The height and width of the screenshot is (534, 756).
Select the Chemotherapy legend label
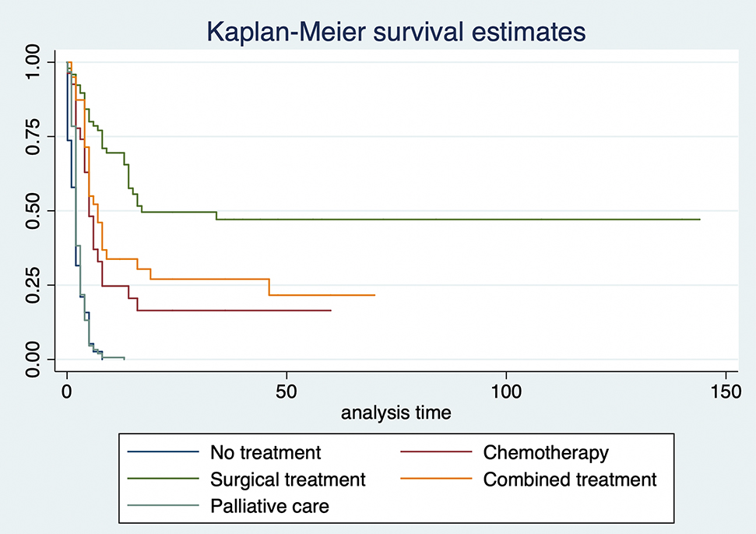pyautogui.click(x=546, y=452)
